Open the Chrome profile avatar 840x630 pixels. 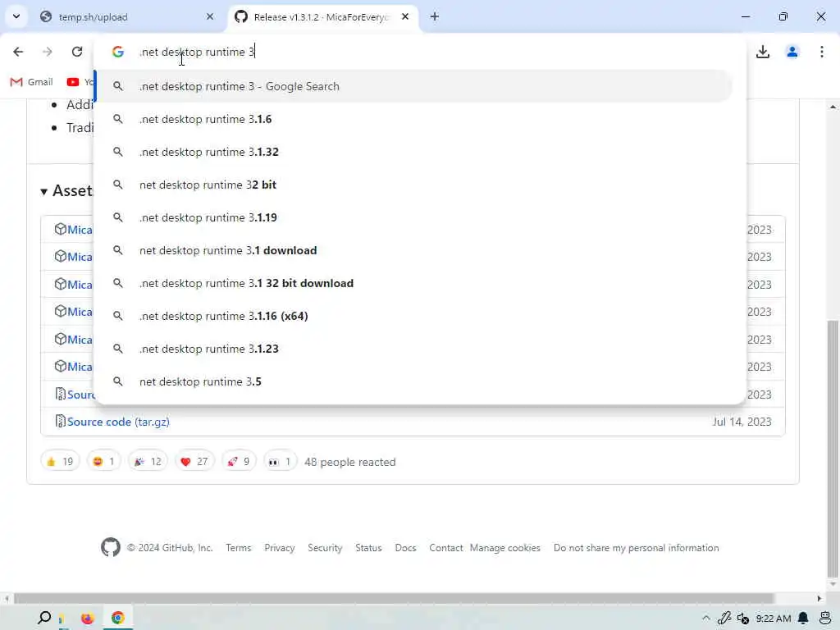coord(792,52)
